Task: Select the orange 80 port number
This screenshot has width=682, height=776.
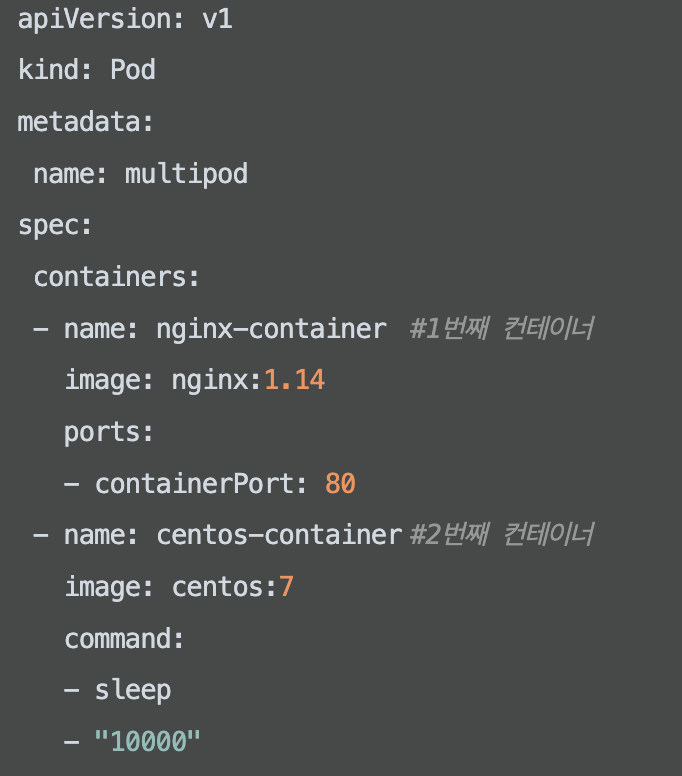Action: [340, 484]
